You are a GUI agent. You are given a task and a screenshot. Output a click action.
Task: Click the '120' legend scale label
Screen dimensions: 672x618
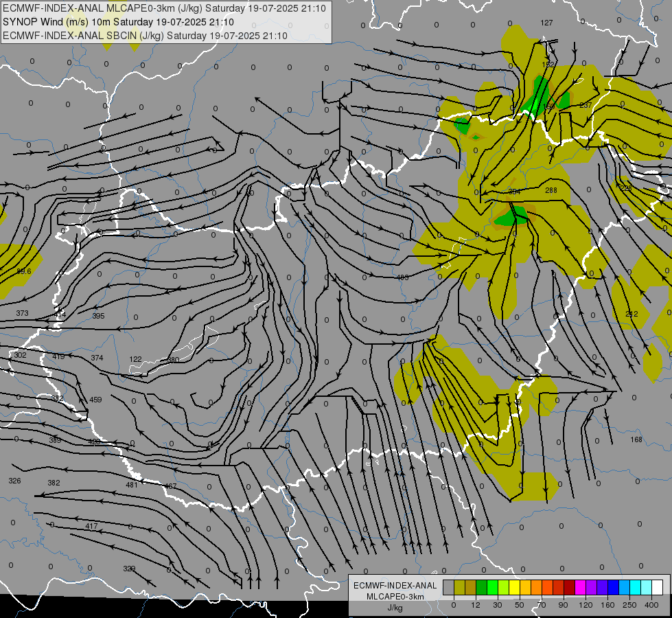(x=586, y=605)
